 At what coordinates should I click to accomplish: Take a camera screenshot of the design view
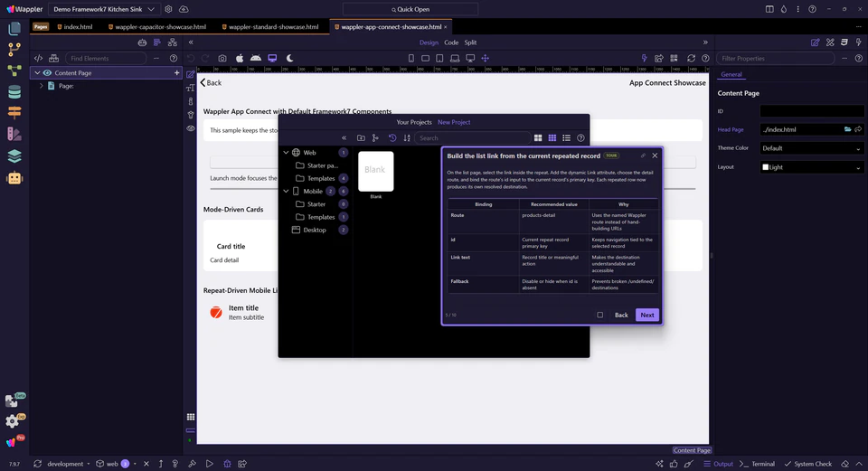point(222,58)
